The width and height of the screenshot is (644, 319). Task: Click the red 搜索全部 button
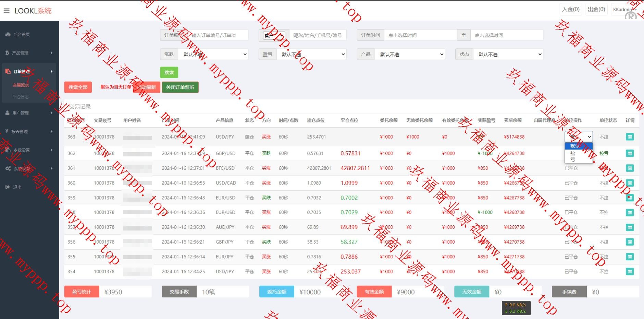coord(78,87)
